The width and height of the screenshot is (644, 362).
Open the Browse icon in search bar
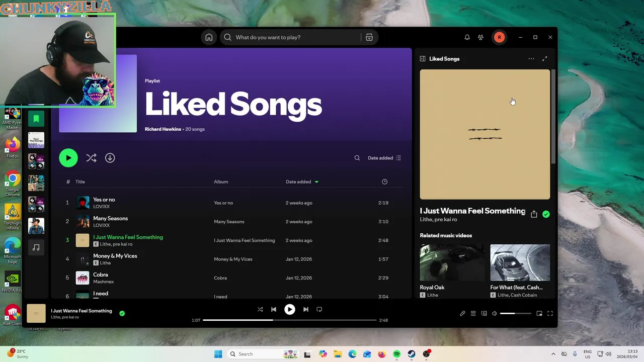tap(369, 37)
